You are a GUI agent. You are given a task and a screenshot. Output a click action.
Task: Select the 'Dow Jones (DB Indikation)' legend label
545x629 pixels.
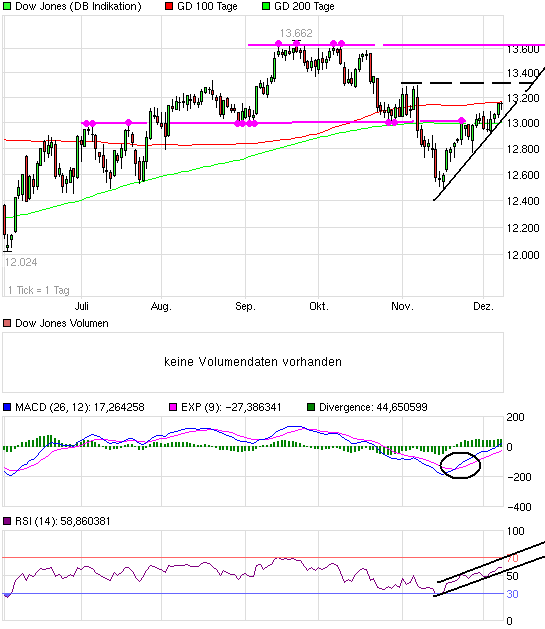[x=78, y=6]
